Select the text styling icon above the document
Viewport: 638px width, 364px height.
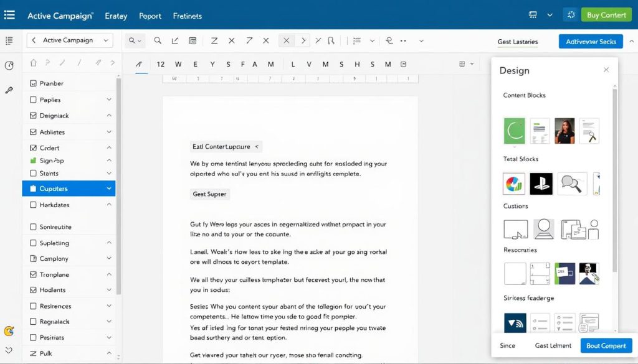[x=138, y=63]
